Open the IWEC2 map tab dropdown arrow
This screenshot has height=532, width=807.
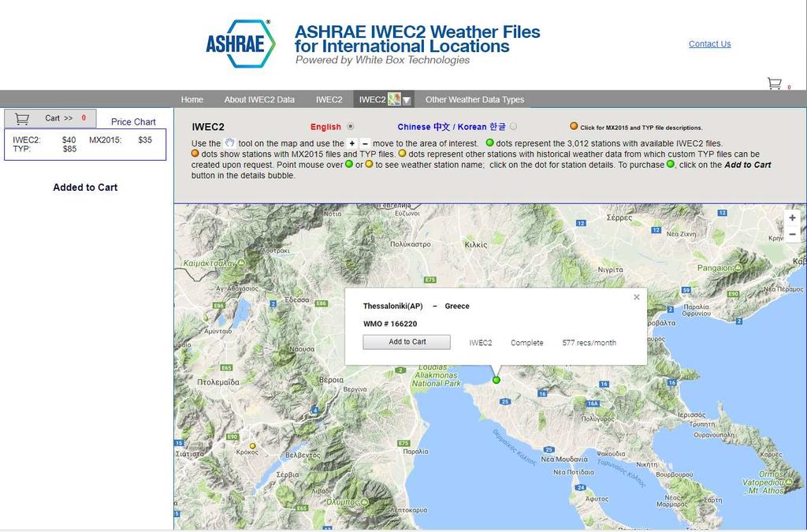406,100
